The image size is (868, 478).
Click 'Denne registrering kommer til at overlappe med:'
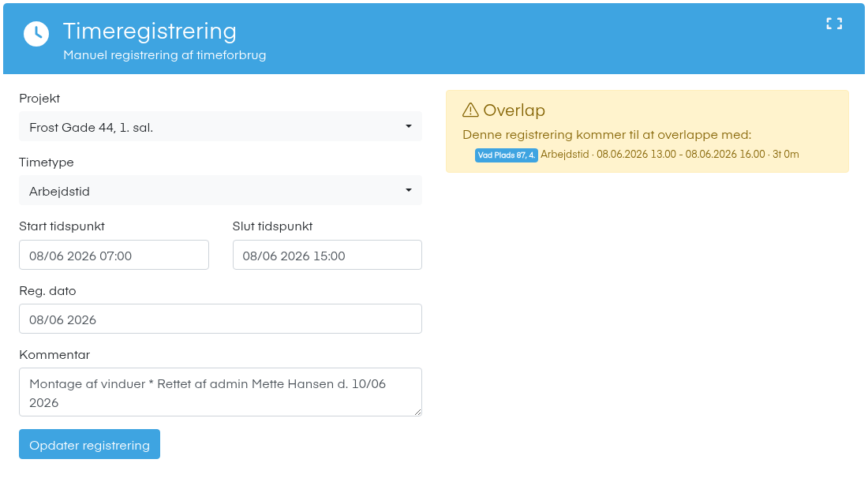click(607, 135)
